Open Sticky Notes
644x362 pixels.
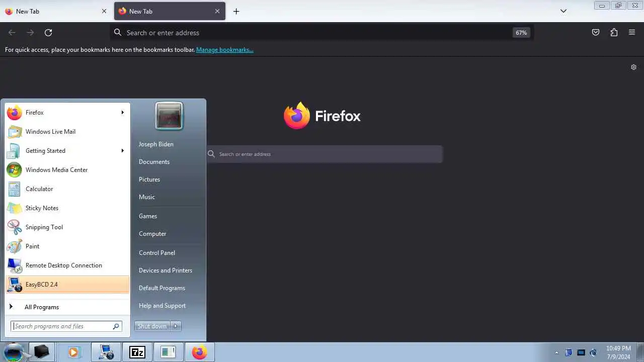pos(67,208)
